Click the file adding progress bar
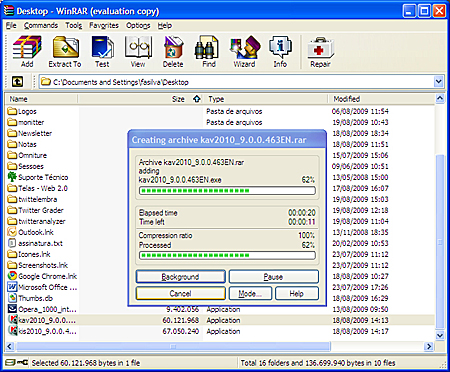The image size is (450, 372). (x=227, y=190)
